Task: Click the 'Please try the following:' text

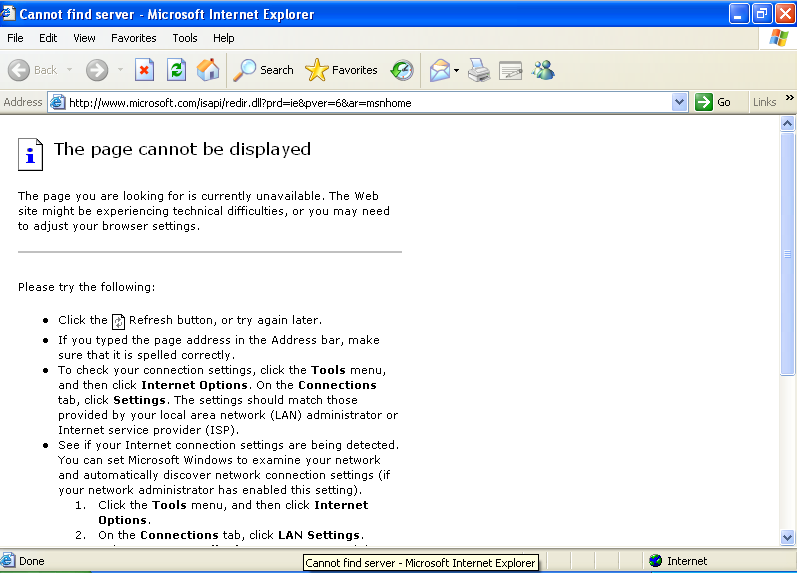Action: [x=86, y=287]
